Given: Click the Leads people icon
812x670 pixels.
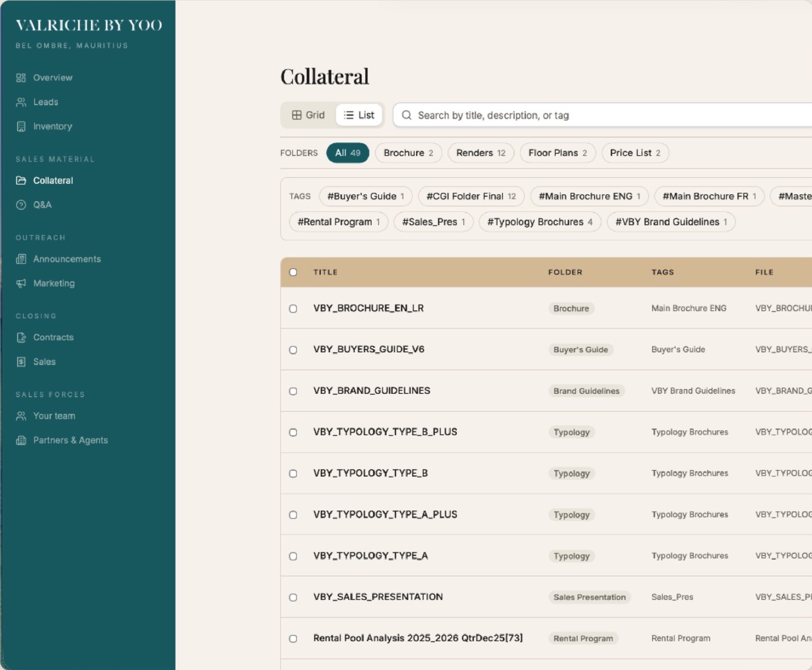Looking at the screenshot, I should [x=21, y=102].
